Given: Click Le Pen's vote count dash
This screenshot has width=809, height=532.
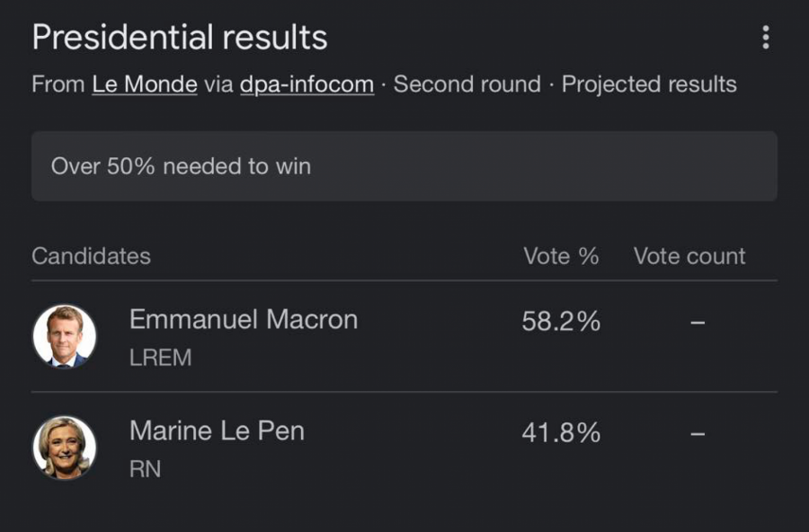Looking at the screenshot, I should 698,434.
